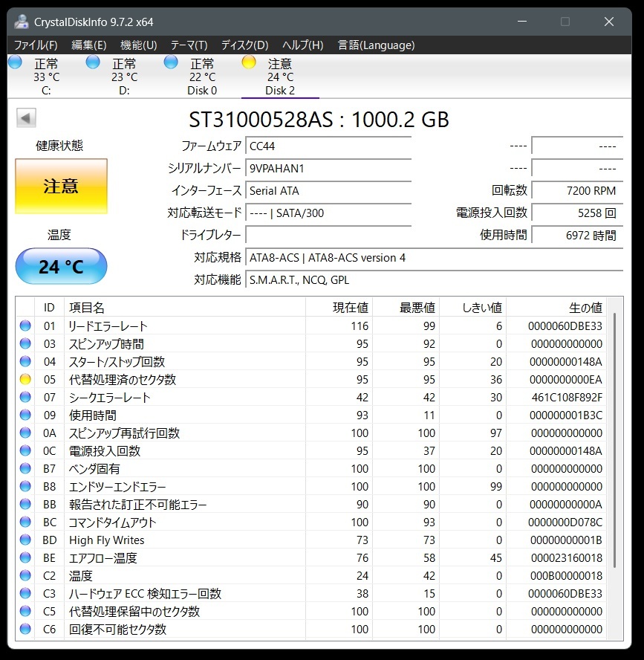The height and width of the screenshot is (660, 644).
Task: Open the ディスク(D) menu
Action: [x=244, y=45]
